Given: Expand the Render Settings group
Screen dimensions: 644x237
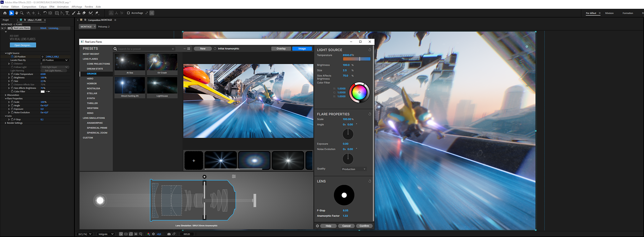Looking at the screenshot, I should coord(6,123).
